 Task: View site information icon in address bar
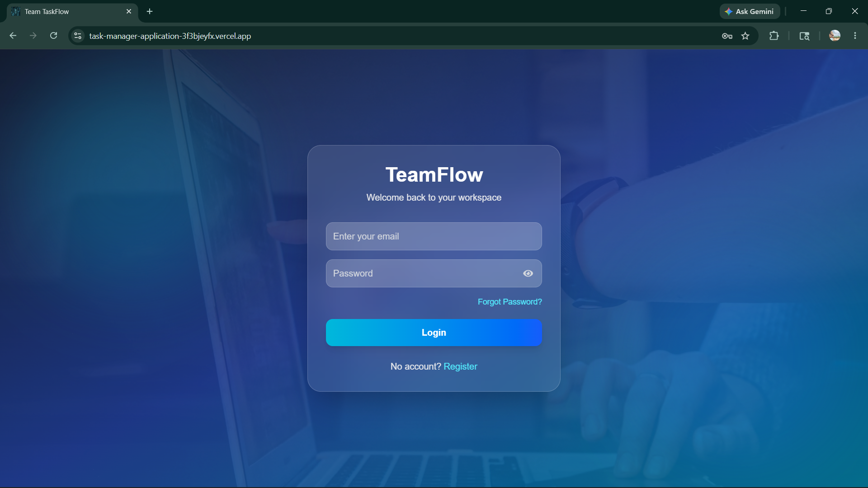78,36
